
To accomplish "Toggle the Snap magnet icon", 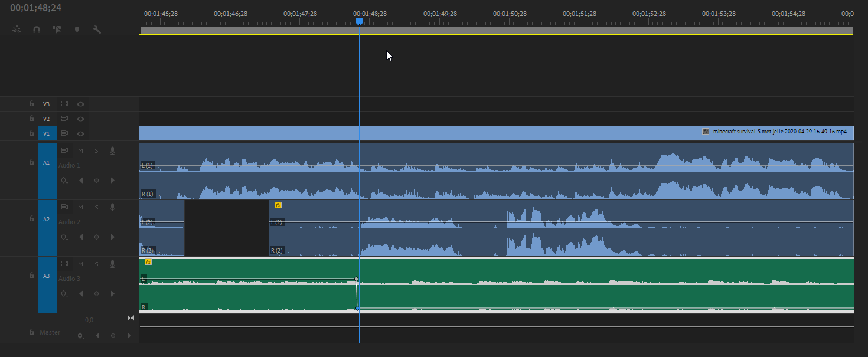I will [x=37, y=30].
